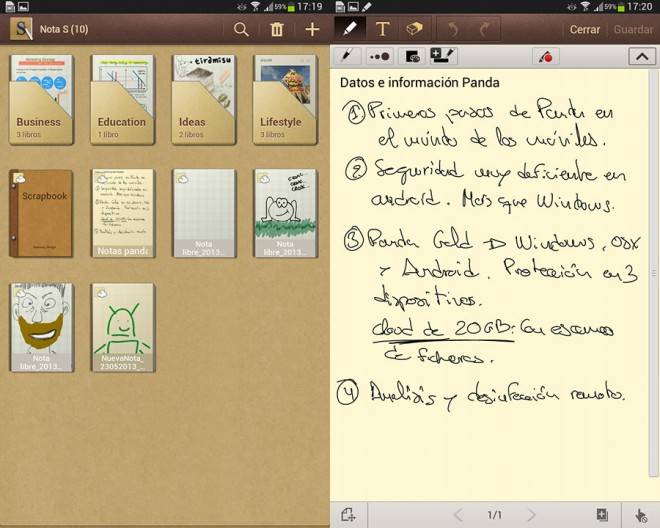The width and height of the screenshot is (660, 528).
Task: Tap Guardar to save the note
Action: (633, 29)
